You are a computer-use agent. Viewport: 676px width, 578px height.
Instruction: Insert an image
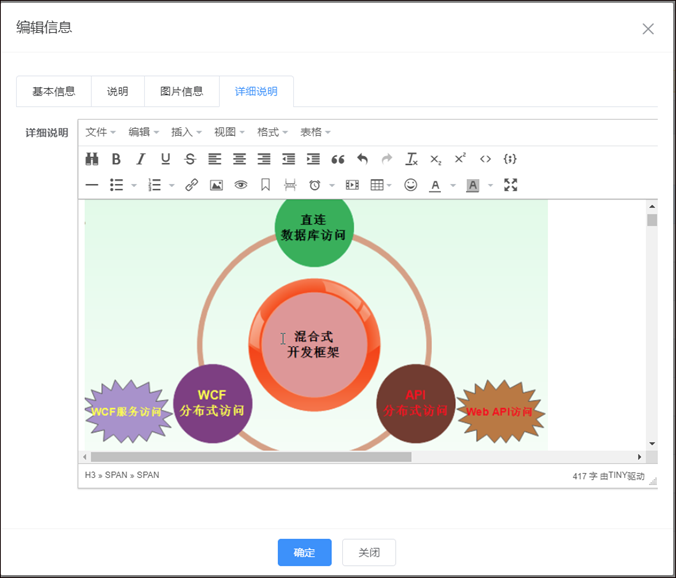[216, 185]
